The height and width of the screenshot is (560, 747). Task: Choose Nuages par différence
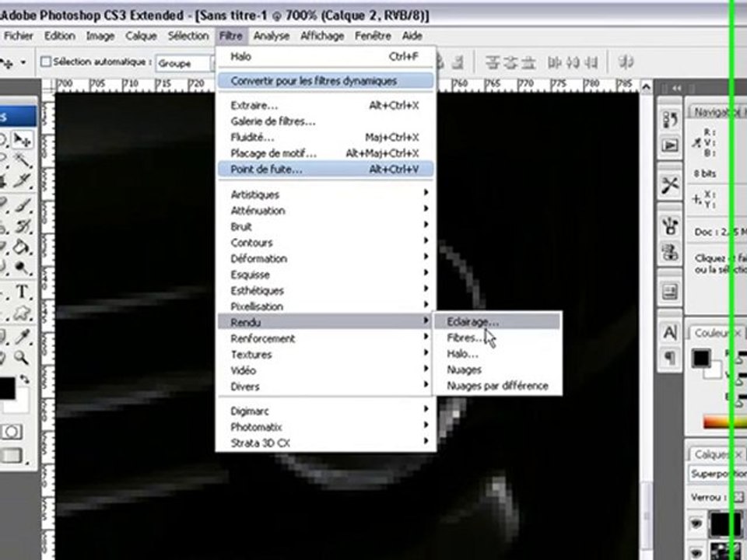[x=497, y=386]
